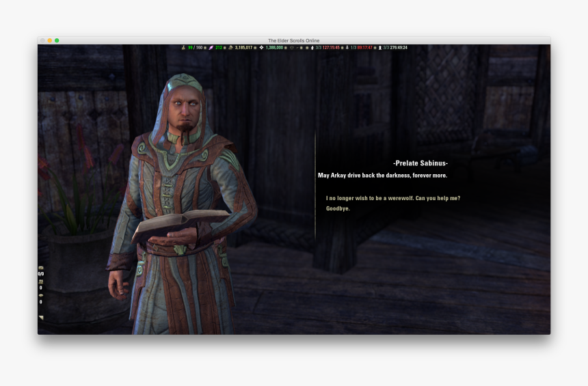Screen dimensions: 588x386
Task: Click the 276:49:24 timer
Action: 399,48
